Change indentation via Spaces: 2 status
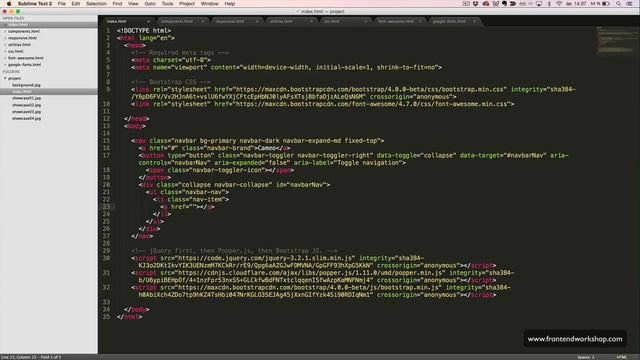 pyautogui.click(x=586, y=357)
